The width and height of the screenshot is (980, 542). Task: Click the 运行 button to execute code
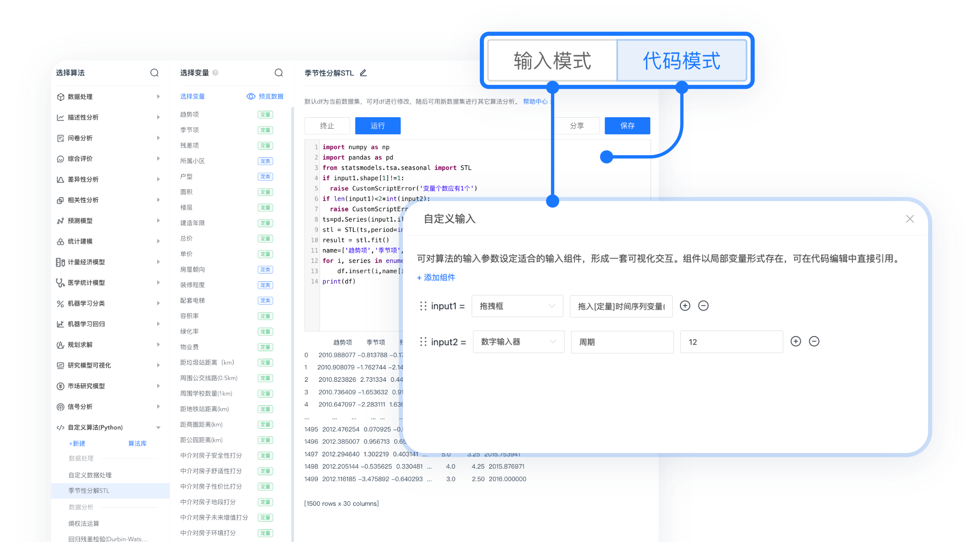click(378, 126)
